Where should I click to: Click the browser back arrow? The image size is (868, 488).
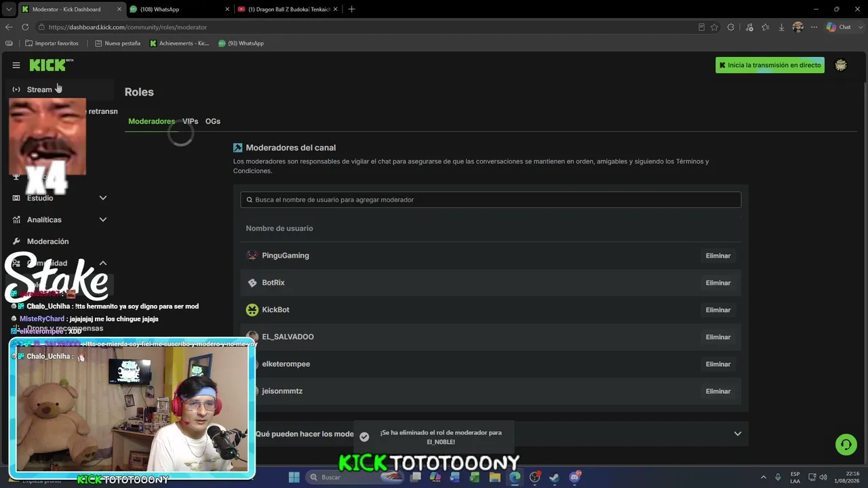pyautogui.click(x=9, y=27)
